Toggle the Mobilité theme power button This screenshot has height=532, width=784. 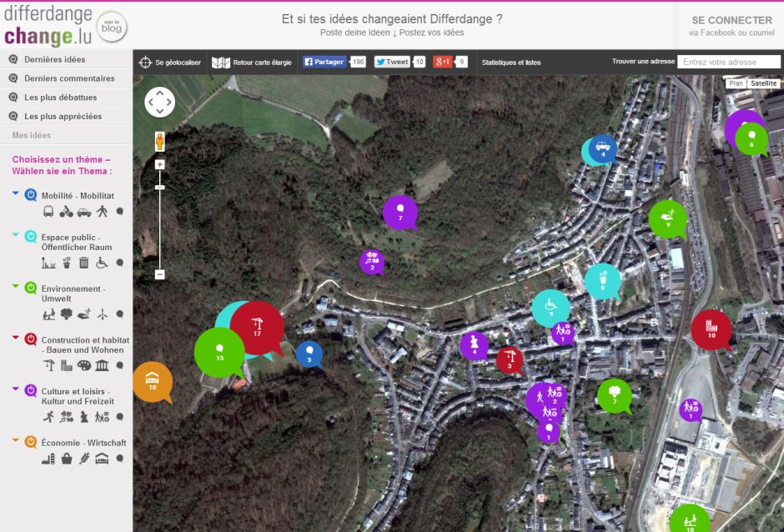(x=31, y=195)
